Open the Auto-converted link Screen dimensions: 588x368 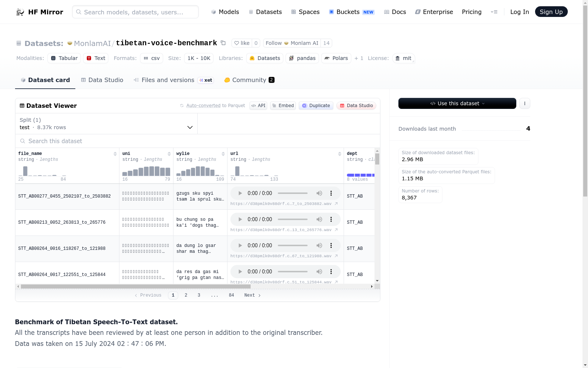click(203, 106)
